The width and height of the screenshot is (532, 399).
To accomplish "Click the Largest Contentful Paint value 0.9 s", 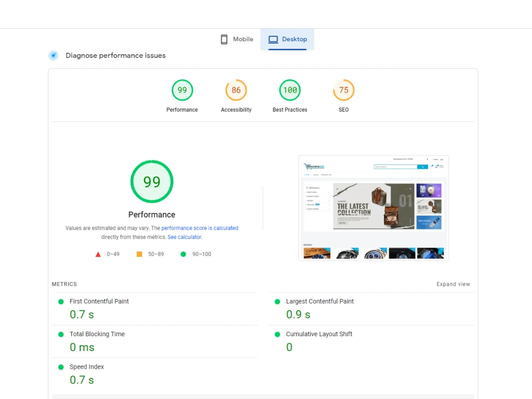I will pyautogui.click(x=298, y=314).
